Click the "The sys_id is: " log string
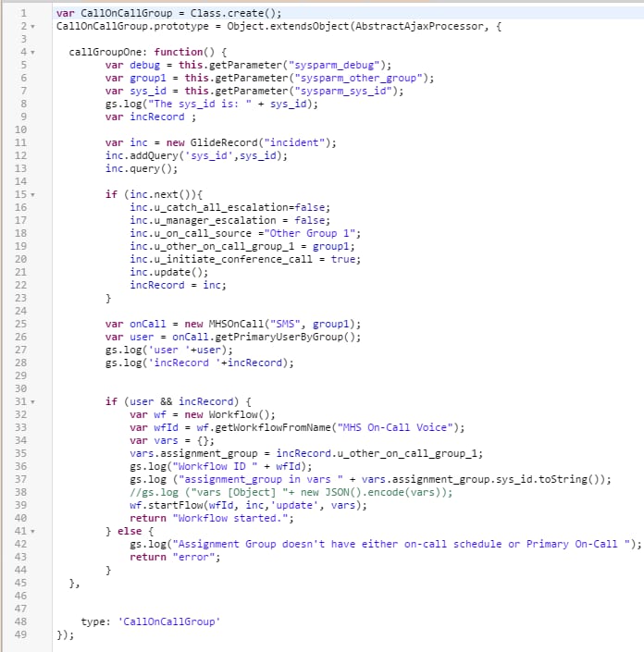The image size is (644, 652). [x=200, y=104]
